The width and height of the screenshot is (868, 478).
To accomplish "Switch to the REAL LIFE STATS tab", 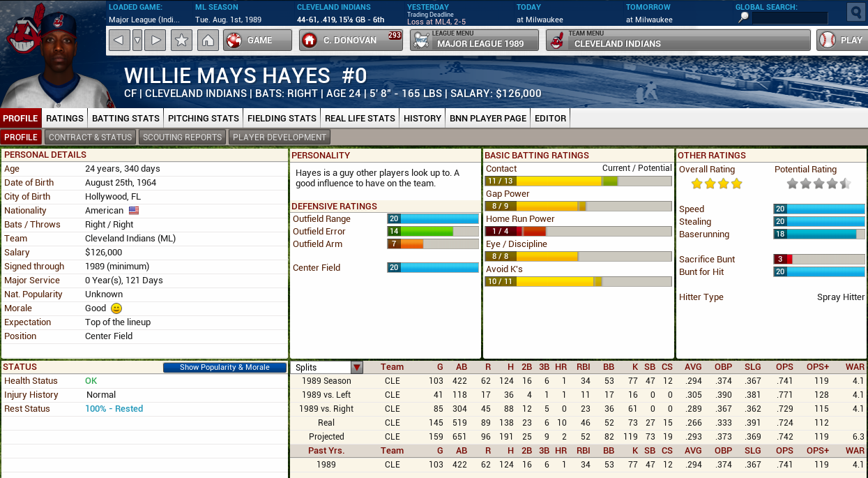I will click(x=360, y=118).
